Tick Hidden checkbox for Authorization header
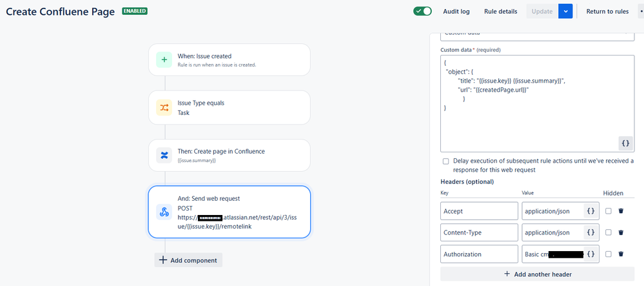Screen dimensions: 644x286 coord(609,254)
